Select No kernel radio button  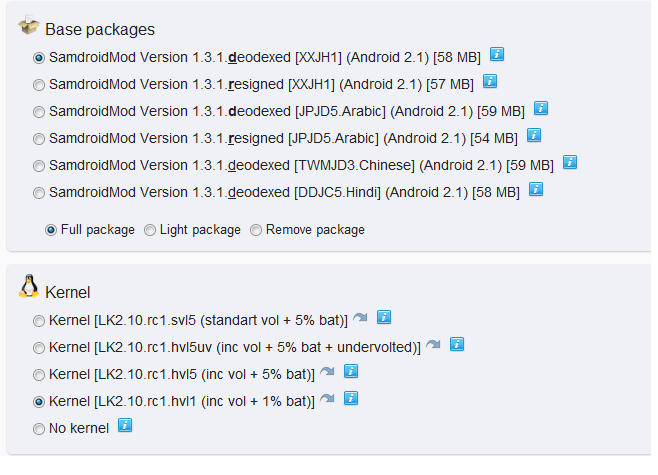pyautogui.click(x=39, y=429)
